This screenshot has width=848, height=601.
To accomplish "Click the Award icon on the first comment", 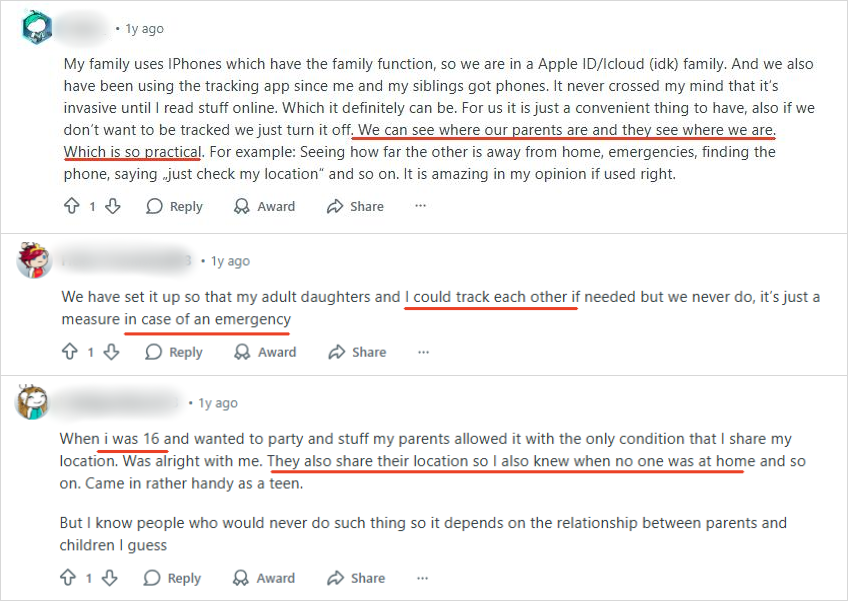I will 240,205.
